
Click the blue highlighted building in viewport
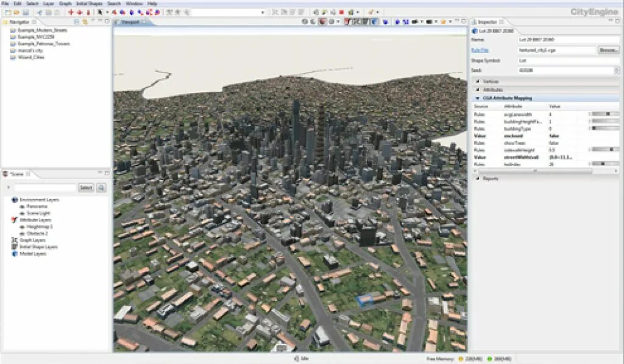click(364, 299)
